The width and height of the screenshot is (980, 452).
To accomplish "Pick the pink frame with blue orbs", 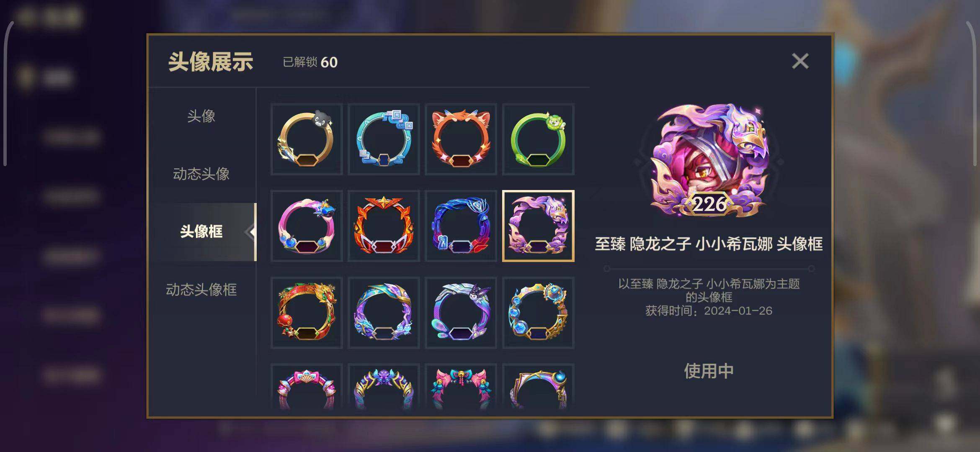I will [x=307, y=226].
